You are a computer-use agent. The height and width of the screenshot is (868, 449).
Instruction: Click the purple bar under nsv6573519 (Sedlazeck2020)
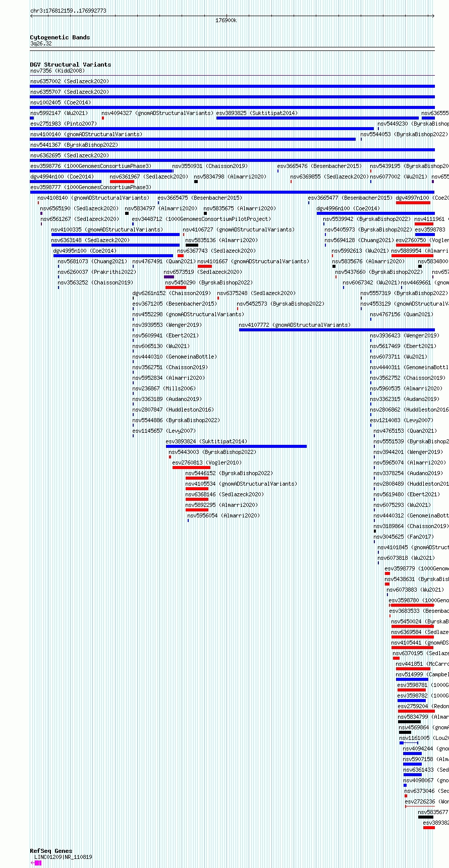pos(169,277)
